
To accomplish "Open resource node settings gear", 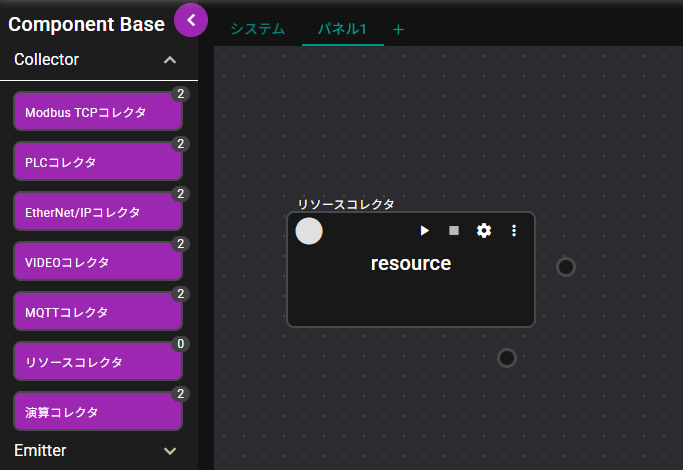I will (484, 231).
